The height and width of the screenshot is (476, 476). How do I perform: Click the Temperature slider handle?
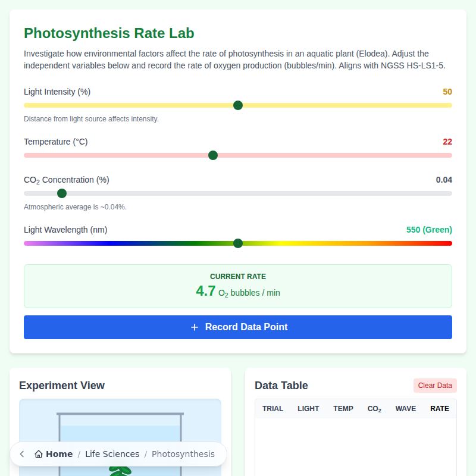point(213,155)
